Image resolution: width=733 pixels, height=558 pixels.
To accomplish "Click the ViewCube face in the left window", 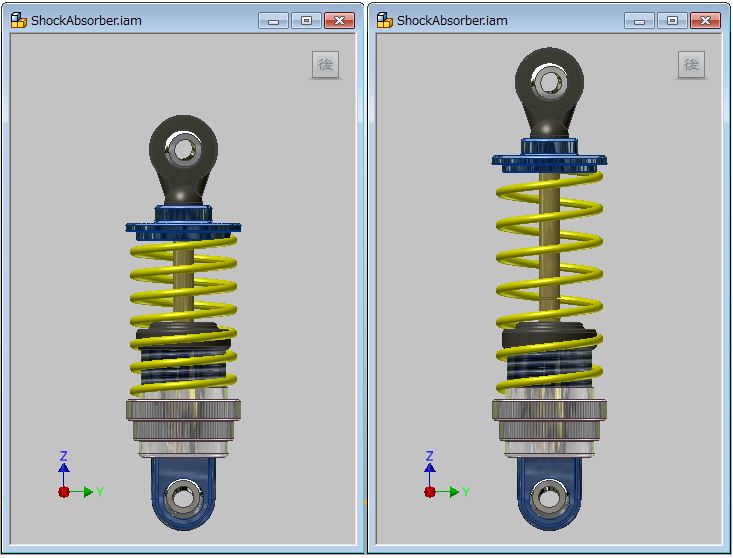I will [325, 64].
